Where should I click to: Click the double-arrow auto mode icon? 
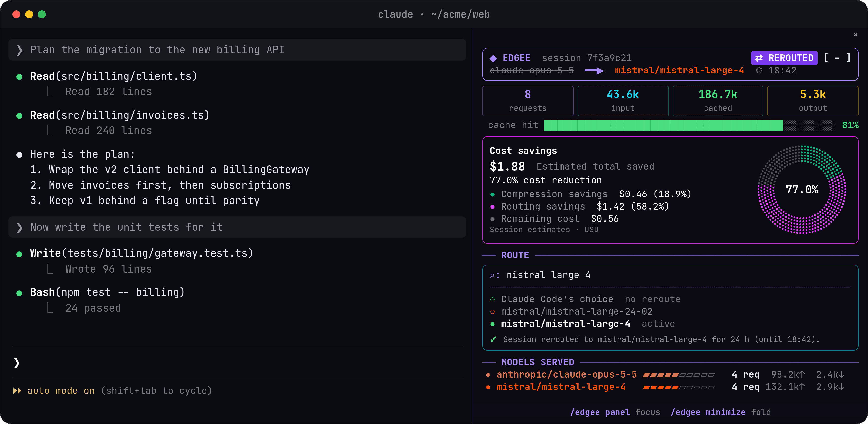(17, 391)
